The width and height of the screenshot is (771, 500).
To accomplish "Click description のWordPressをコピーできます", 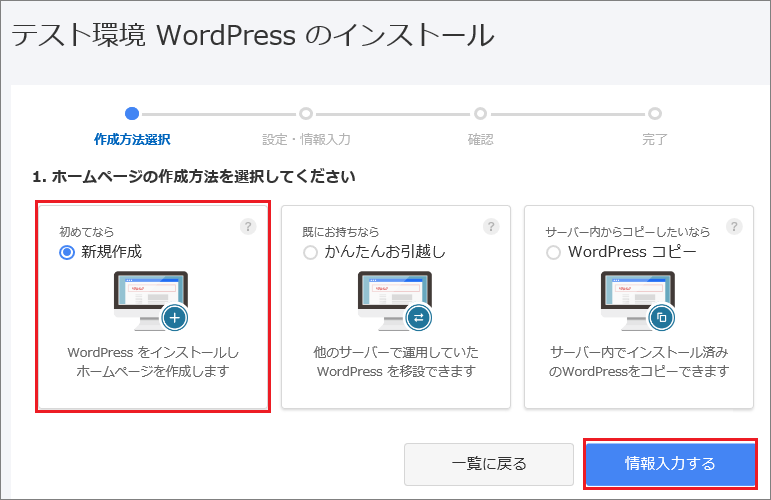I will click(x=639, y=371).
